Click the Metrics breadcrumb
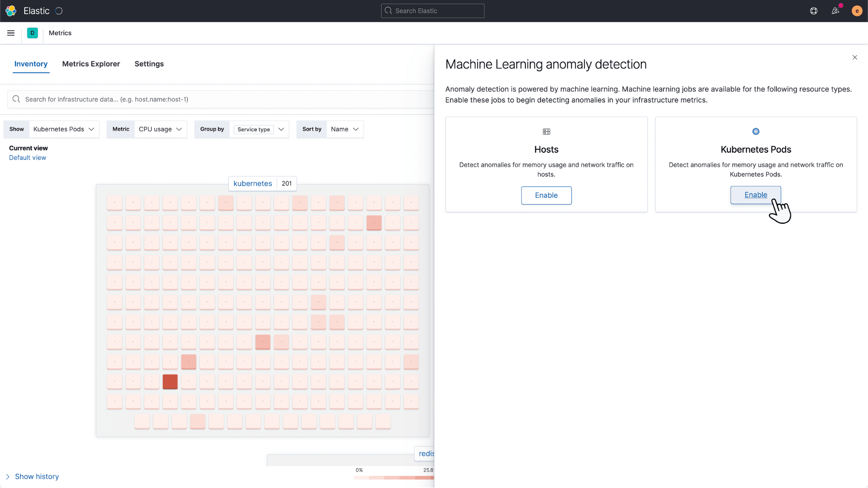 click(60, 33)
